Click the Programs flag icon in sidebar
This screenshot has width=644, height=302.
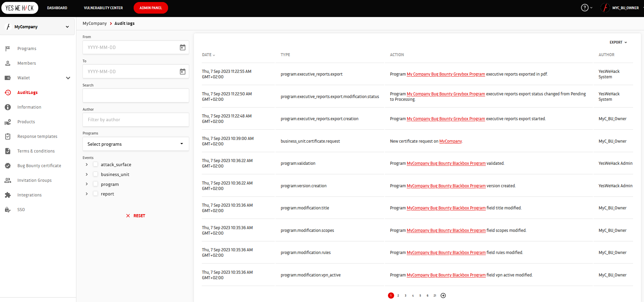(x=8, y=49)
